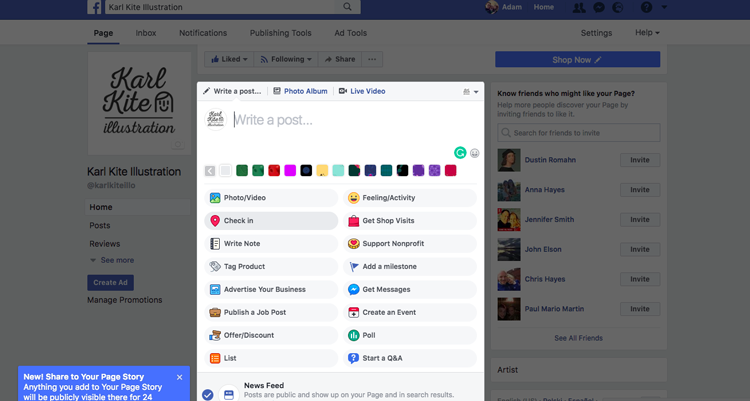
Task: Open the Help dropdown menu
Action: pos(647,33)
